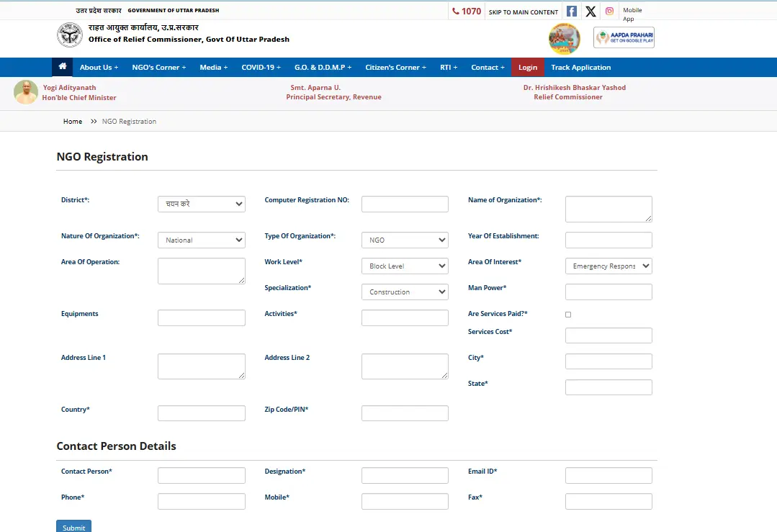Click the Area Of Operation text area
Screen dimensions: 777x532
202,271
